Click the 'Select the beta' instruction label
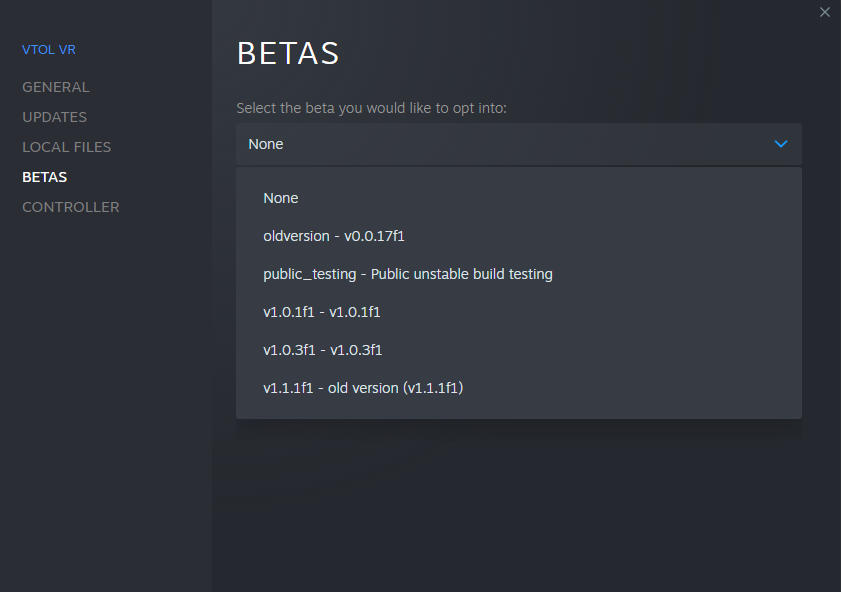Image resolution: width=841 pixels, height=592 pixels. 372,108
